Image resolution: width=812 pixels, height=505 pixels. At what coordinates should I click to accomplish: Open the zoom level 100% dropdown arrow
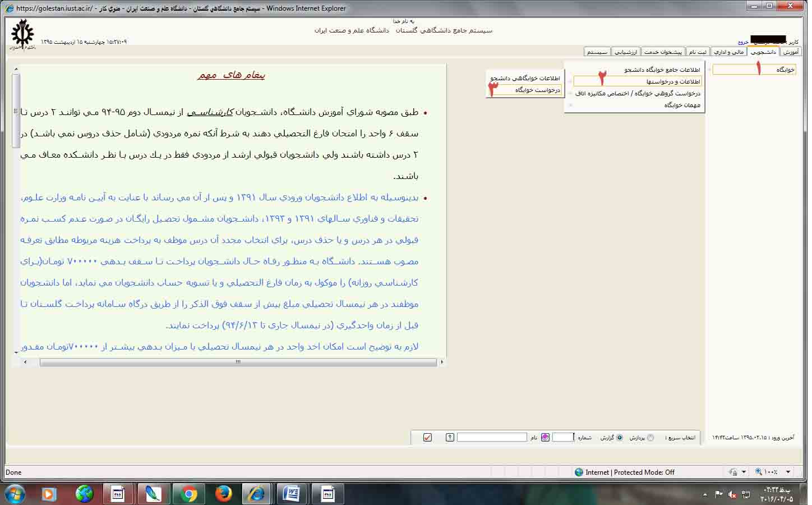click(x=788, y=472)
